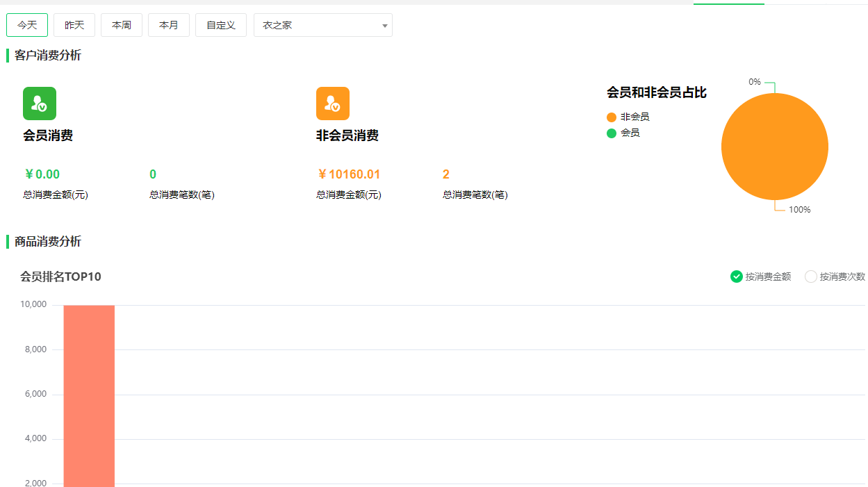Image resolution: width=868 pixels, height=487 pixels.
Task: Click the orange pie chart slice
Action: (x=775, y=147)
